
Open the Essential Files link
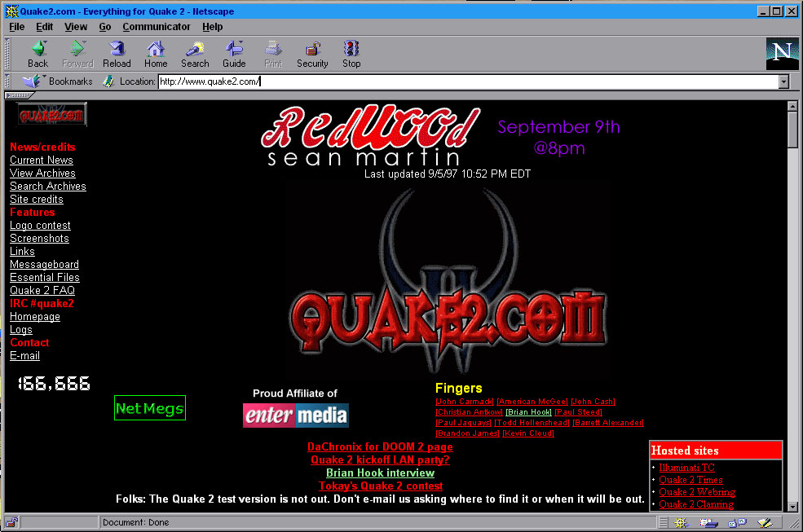tap(45, 278)
